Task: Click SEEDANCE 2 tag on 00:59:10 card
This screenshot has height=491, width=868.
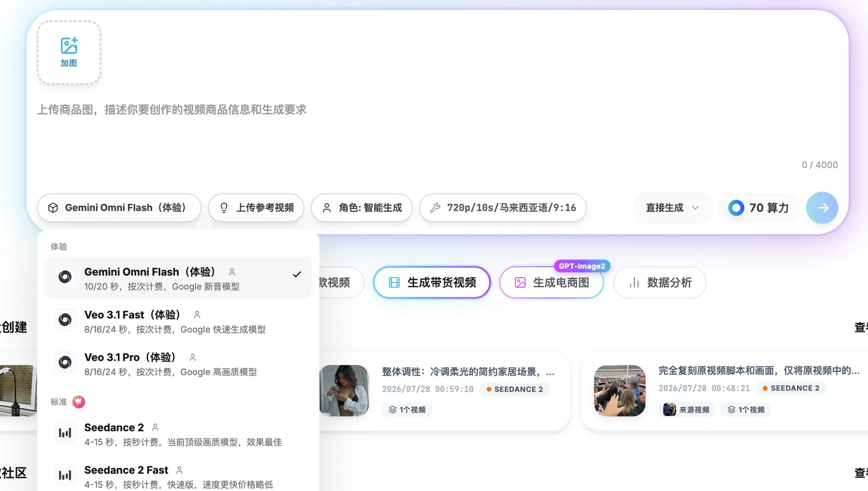Action: click(515, 389)
